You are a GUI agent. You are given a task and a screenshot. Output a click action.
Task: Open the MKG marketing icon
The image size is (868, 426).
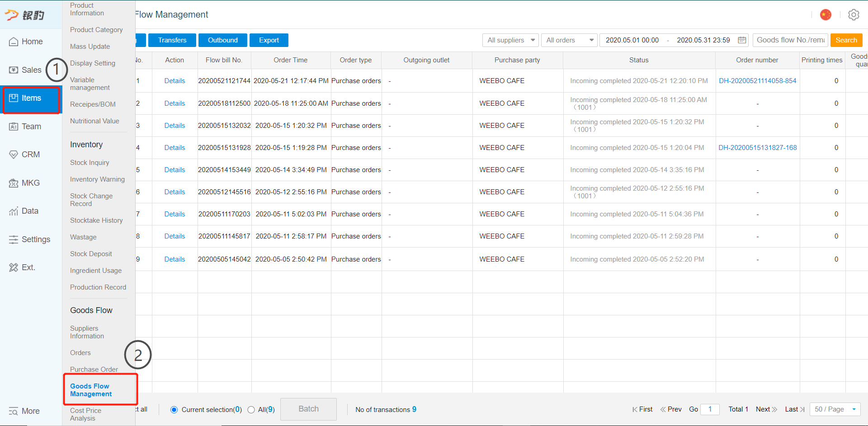(x=14, y=183)
